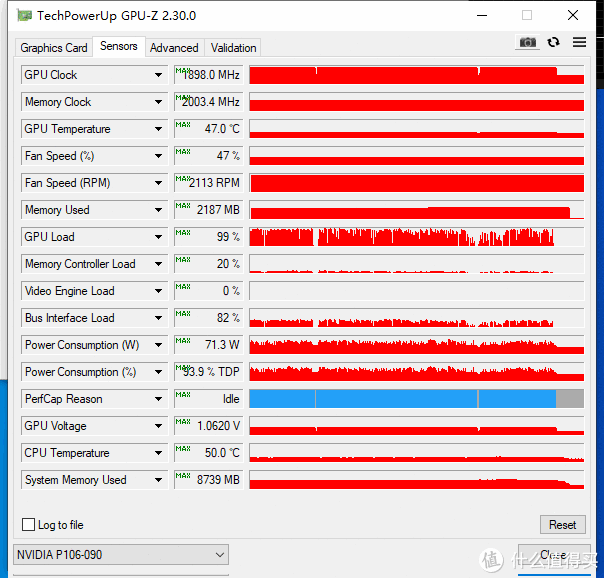This screenshot has height=578, width=604.
Task: Click the 99 % GPU load value
Action: click(208, 237)
